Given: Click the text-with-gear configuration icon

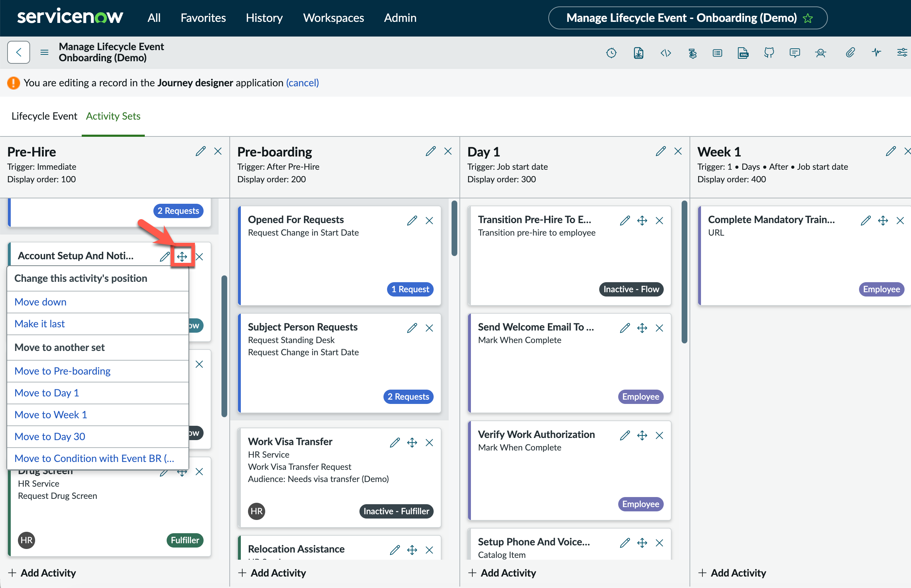Looking at the screenshot, I should 692,53.
